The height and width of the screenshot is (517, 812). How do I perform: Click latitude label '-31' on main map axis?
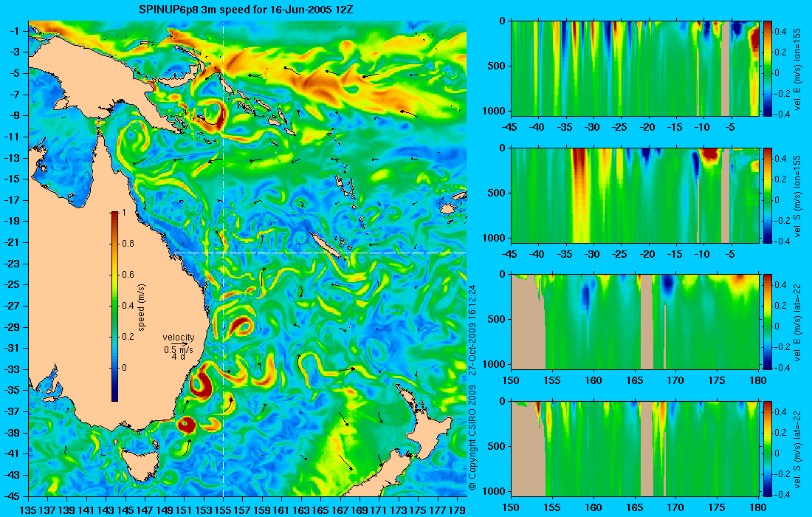pyautogui.click(x=13, y=348)
